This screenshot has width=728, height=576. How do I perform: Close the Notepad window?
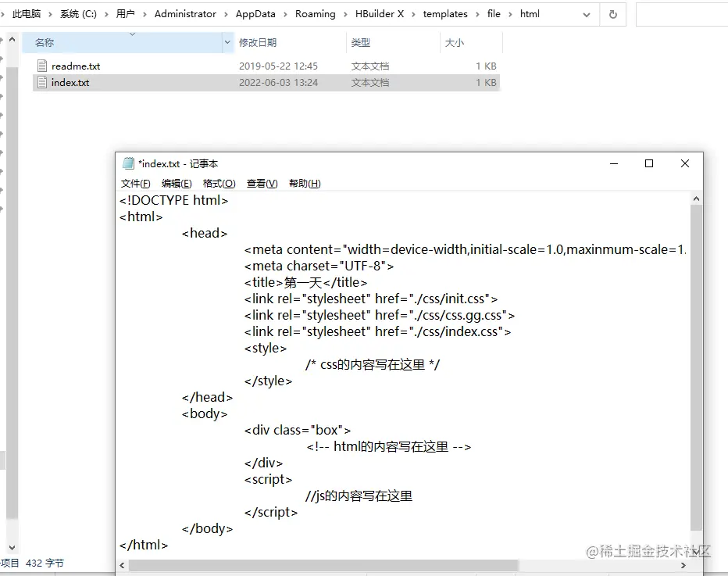[685, 163]
